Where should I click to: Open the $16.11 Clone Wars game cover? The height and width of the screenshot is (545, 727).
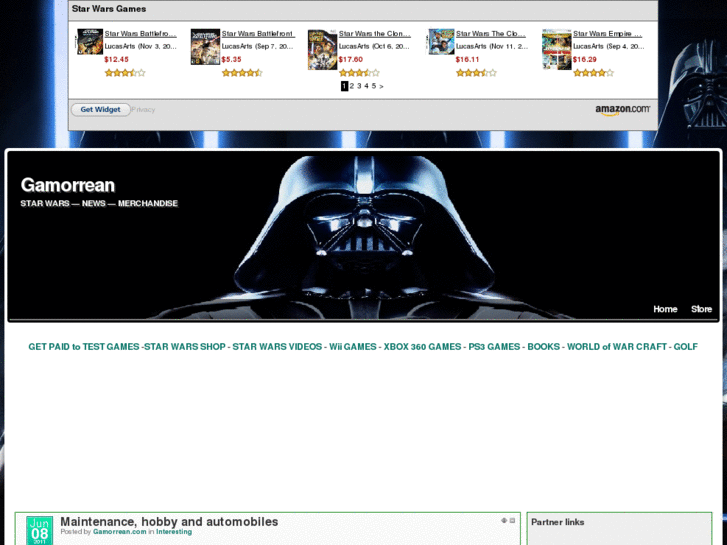[441, 42]
